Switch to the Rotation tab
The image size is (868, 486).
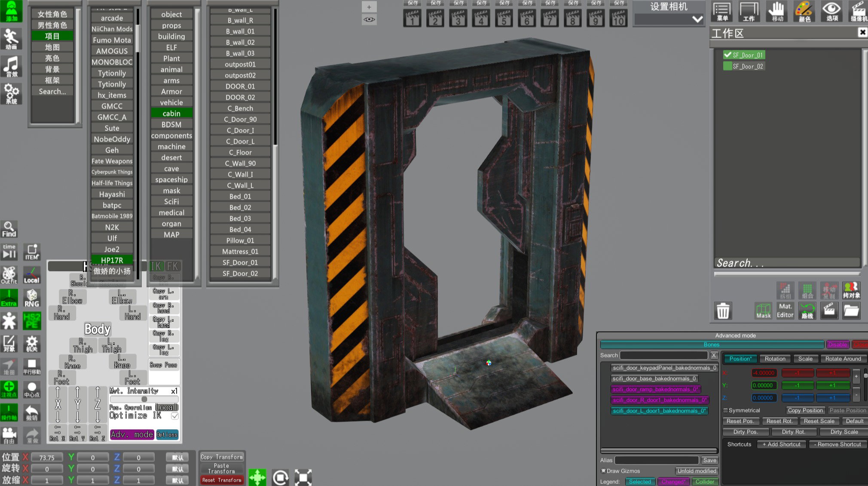pos(775,359)
